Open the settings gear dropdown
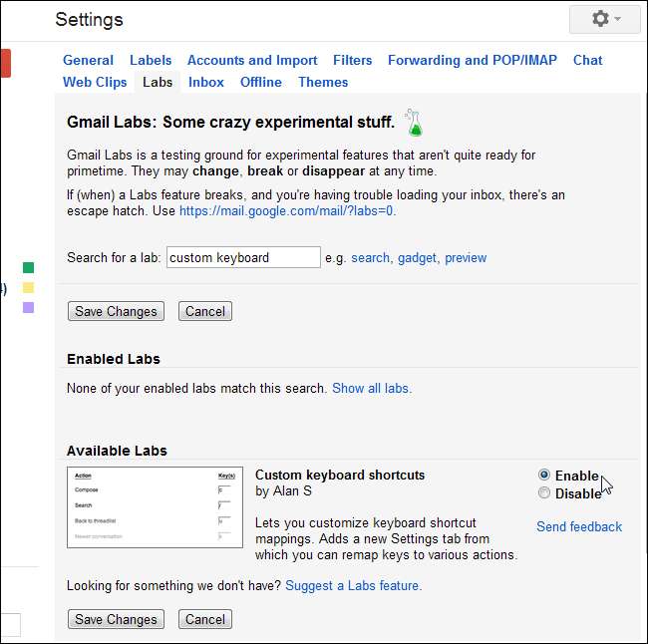 (607, 19)
